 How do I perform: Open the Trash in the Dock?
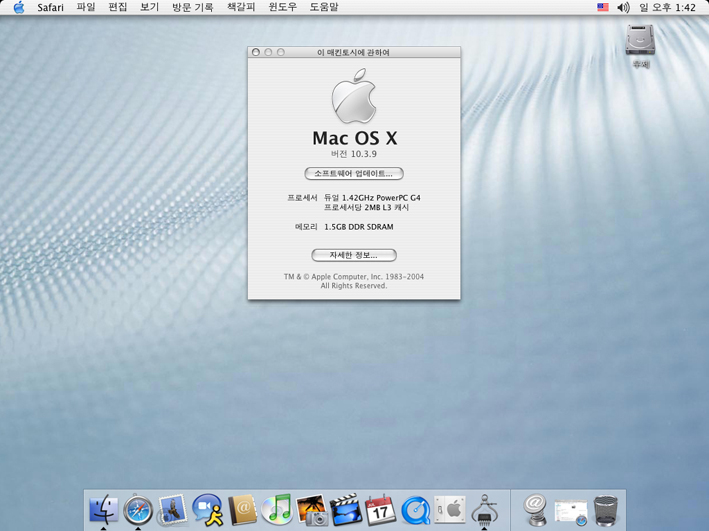pos(606,510)
